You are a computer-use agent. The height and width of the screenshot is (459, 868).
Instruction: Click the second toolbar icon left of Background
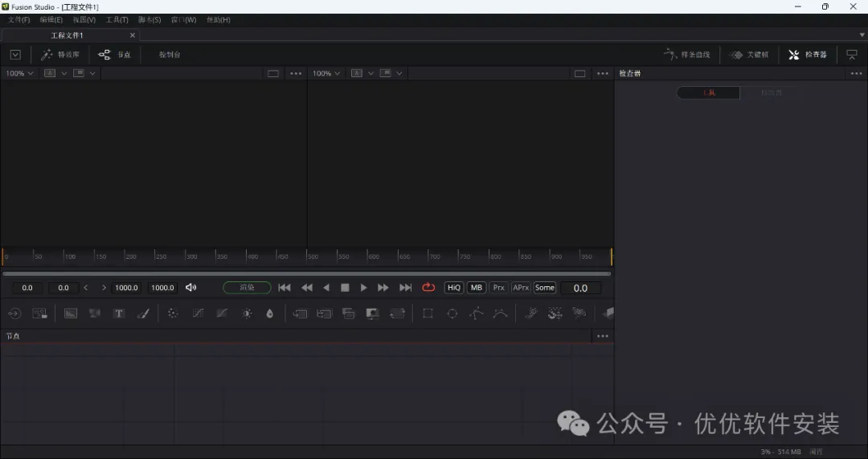coord(39,314)
